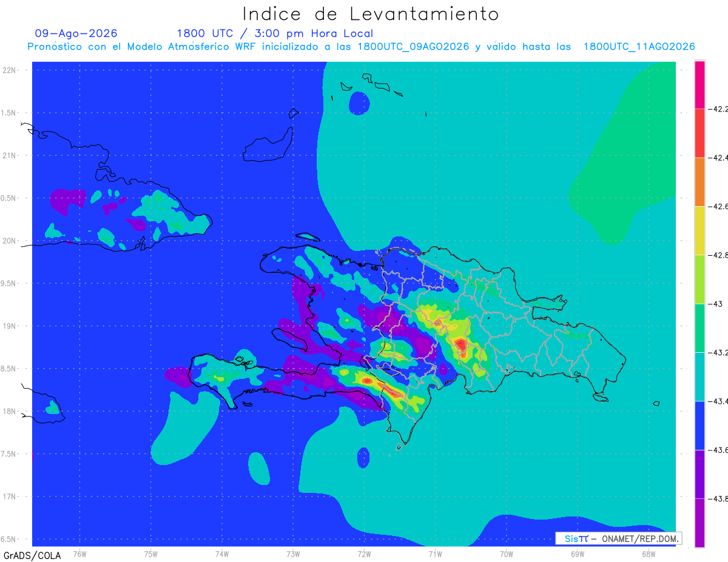Click legend value '-42.6'
This screenshot has height=562, width=728.
point(718,207)
